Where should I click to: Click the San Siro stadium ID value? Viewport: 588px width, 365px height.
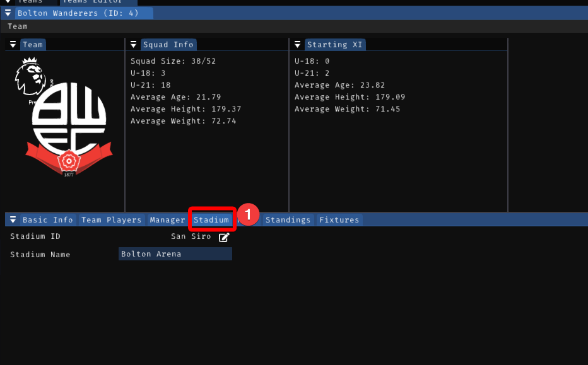click(191, 236)
